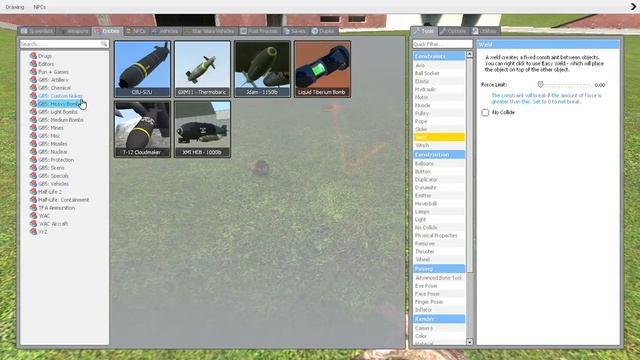Viewport: 640px width, 360px height.
Task: Switch to the NPCs spawn menu tab
Action: [136, 31]
